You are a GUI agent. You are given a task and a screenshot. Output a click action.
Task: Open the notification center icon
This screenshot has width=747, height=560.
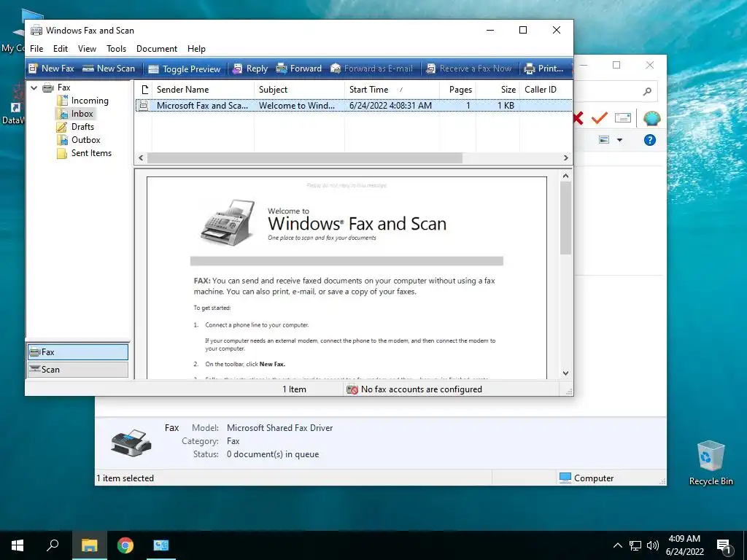[x=724, y=547]
